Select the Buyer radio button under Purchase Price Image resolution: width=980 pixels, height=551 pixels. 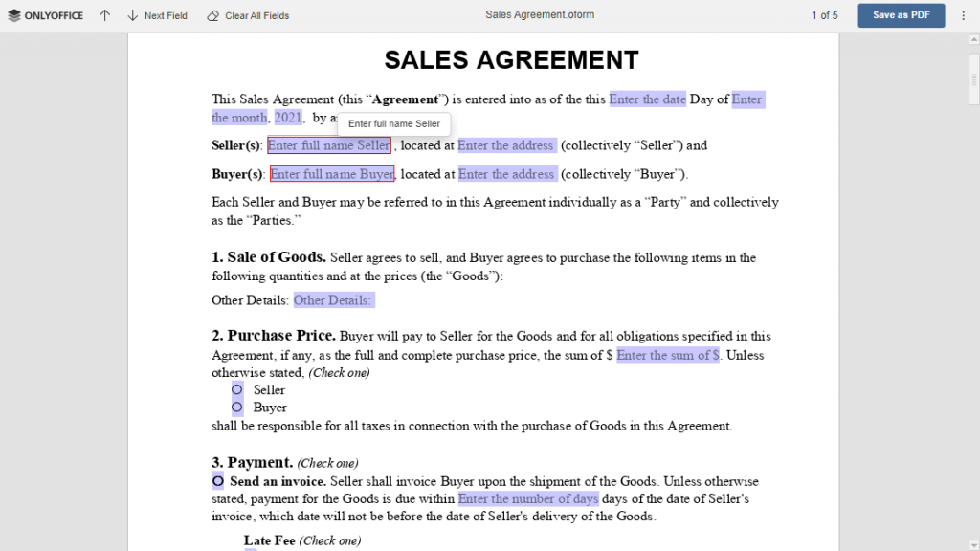[x=236, y=407]
